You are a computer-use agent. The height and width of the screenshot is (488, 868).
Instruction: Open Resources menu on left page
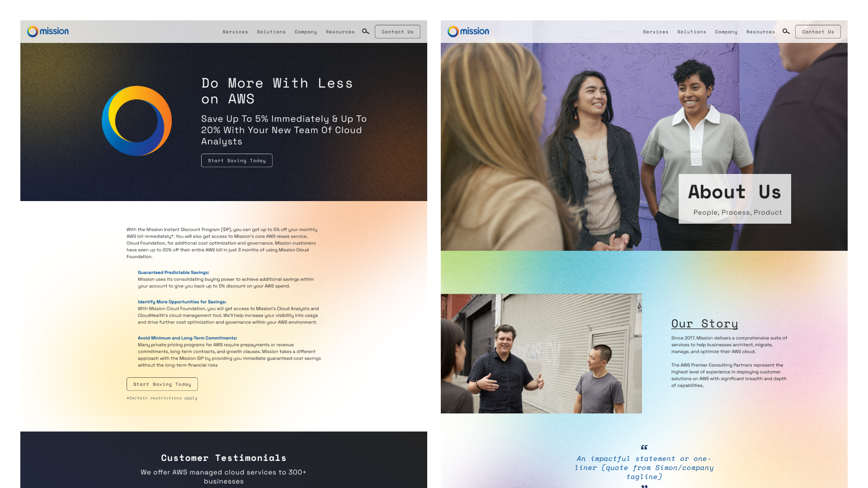click(340, 32)
